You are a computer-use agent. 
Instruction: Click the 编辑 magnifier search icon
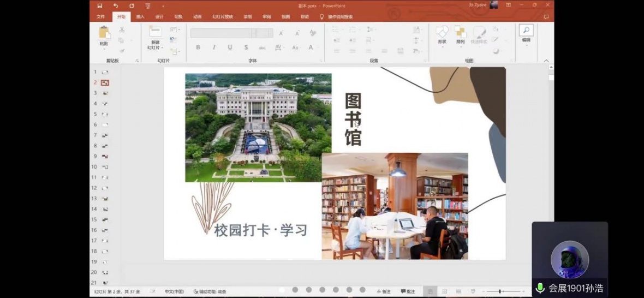pyautogui.click(x=526, y=31)
